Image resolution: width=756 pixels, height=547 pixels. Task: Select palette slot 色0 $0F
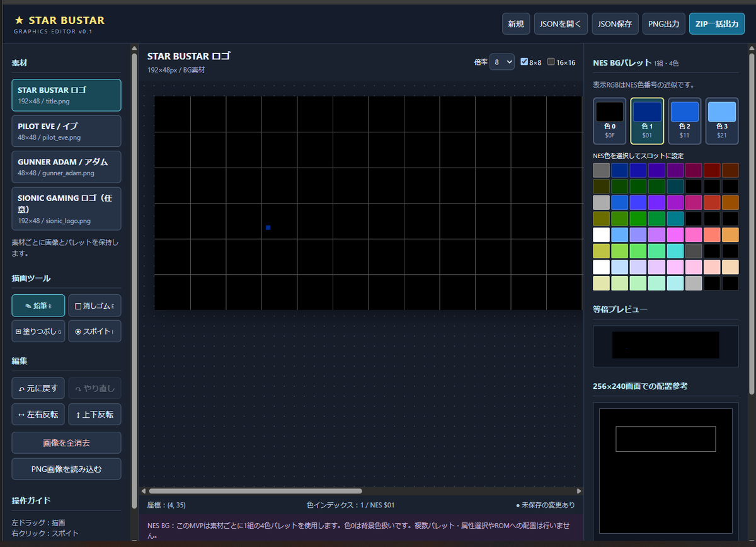(x=609, y=121)
